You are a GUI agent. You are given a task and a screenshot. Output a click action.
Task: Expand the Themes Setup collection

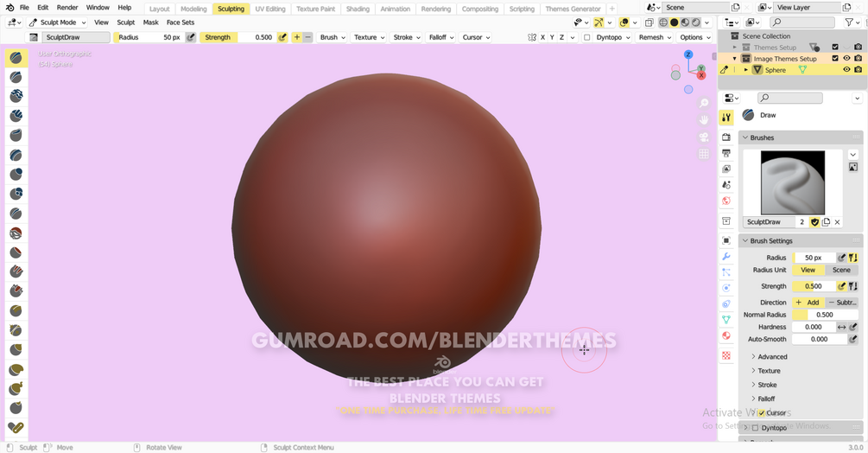click(x=735, y=48)
